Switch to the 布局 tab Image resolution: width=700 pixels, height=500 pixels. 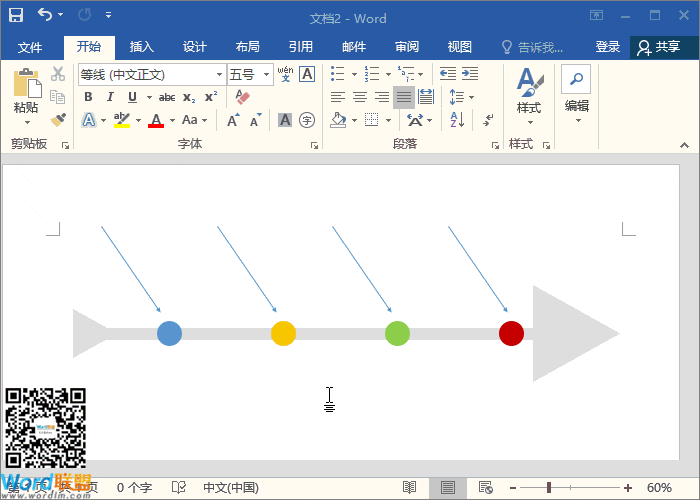(248, 47)
